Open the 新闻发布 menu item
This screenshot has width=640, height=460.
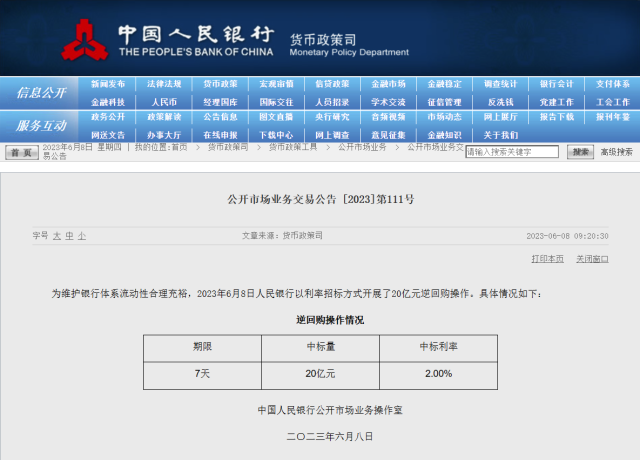[x=108, y=85]
